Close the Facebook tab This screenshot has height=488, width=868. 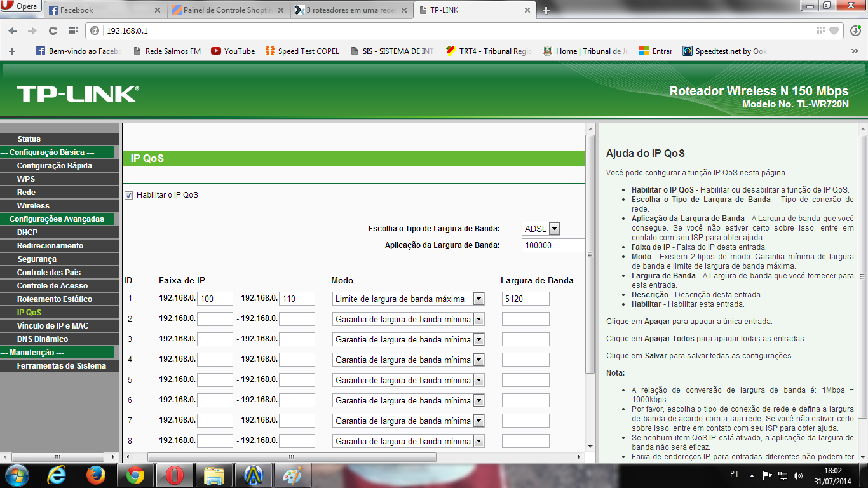coord(159,10)
